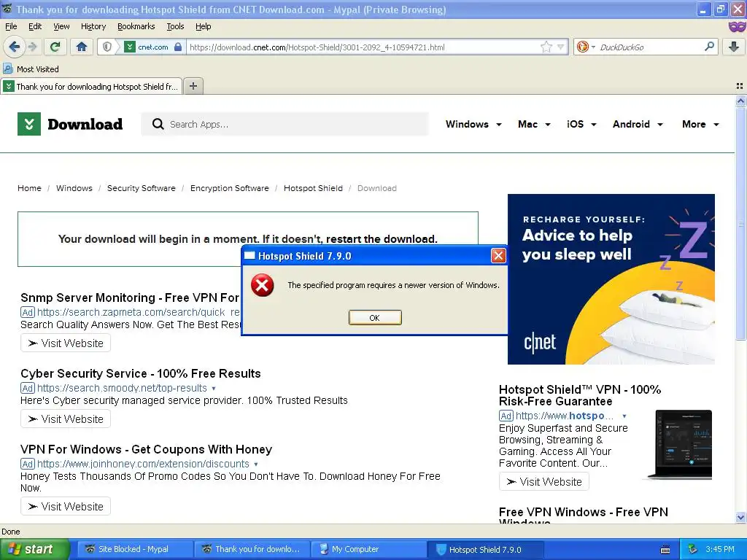The height and width of the screenshot is (560, 747).
Task: Open the Windows Start button
Action: point(34,549)
